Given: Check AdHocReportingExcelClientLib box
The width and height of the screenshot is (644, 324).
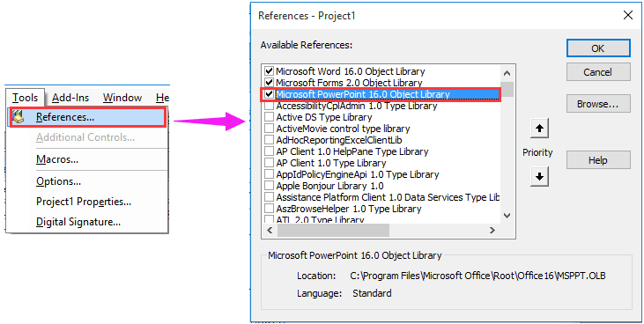Looking at the screenshot, I should (269, 140).
